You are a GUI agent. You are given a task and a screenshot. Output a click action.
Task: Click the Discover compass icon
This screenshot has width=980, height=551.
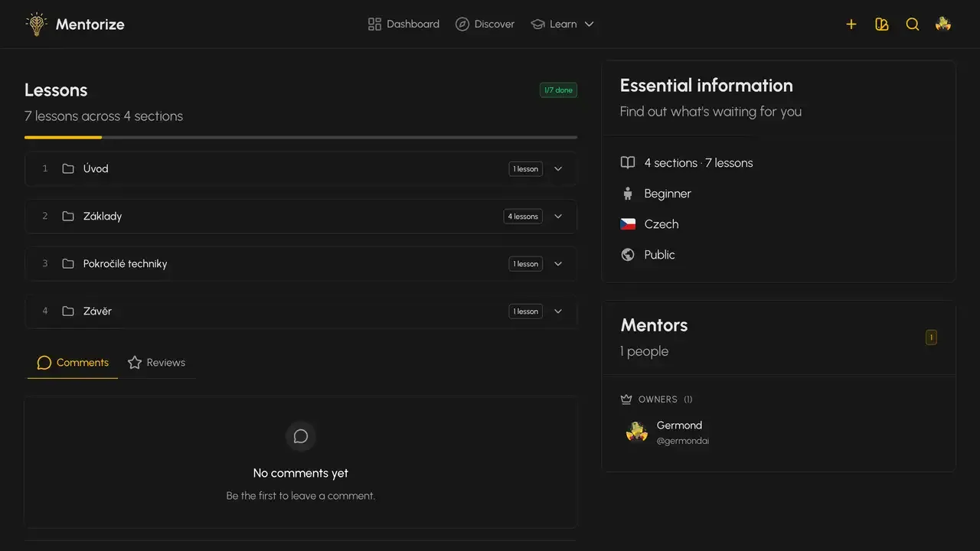[x=462, y=24]
